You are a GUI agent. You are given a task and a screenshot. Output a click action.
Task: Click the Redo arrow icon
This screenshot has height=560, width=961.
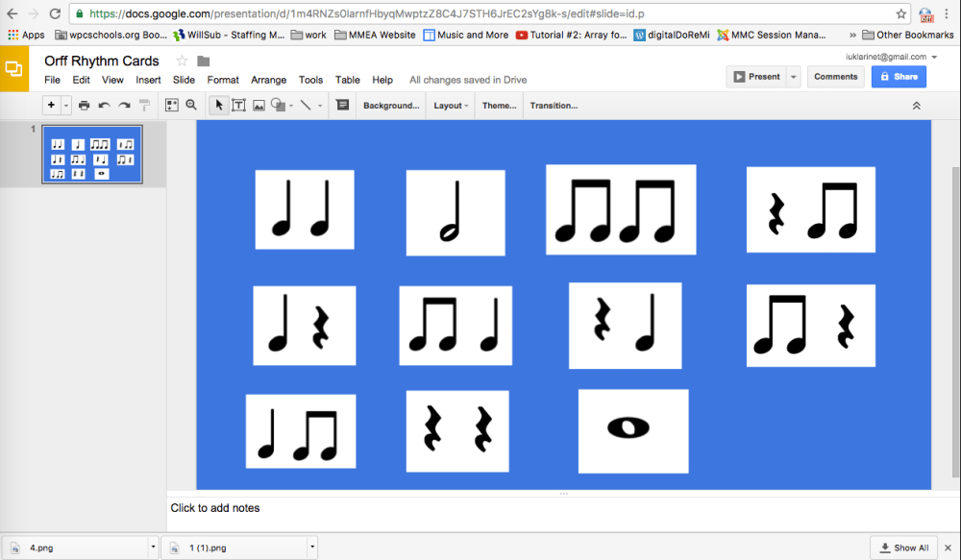124,106
